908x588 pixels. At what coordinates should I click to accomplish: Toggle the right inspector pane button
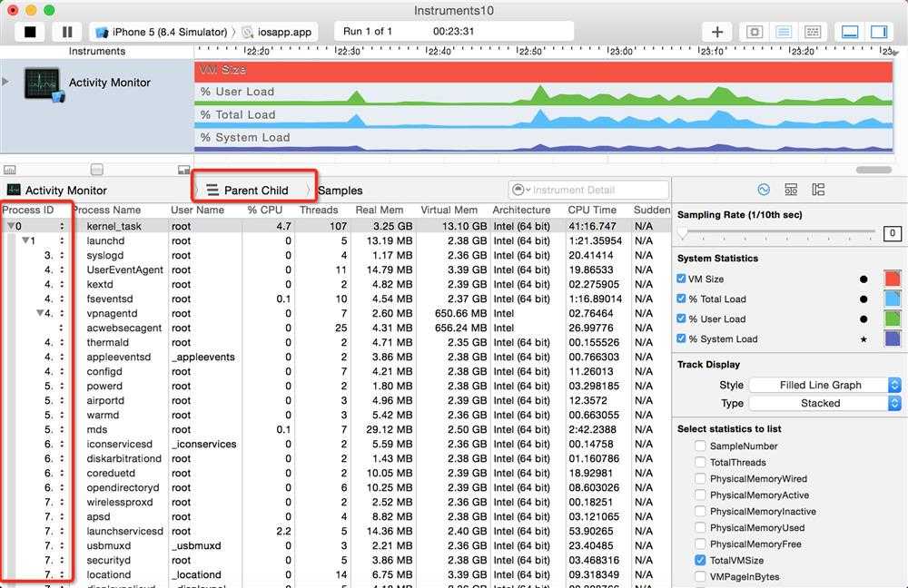[x=878, y=32]
